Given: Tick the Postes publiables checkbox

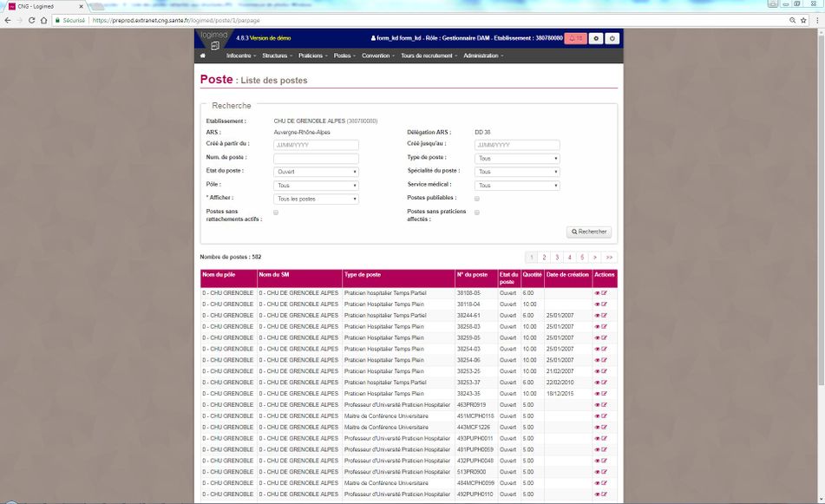Looking at the screenshot, I should point(477,199).
